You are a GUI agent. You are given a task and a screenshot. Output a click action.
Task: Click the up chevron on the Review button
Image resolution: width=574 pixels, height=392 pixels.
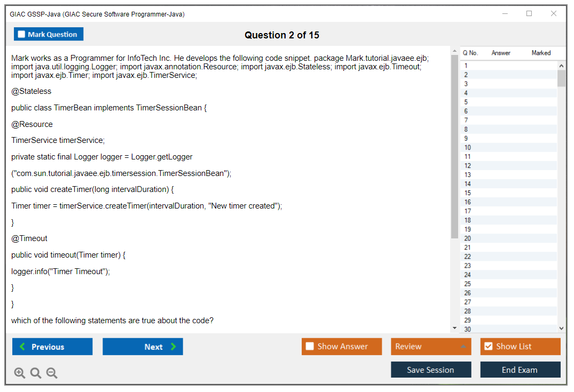coord(463,346)
